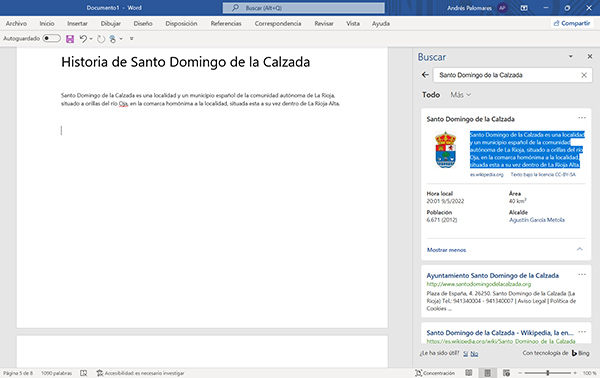Expand the Más filter dropdown
The height and width of the screenshot is (378, 600).
click(x=460, y=94)
